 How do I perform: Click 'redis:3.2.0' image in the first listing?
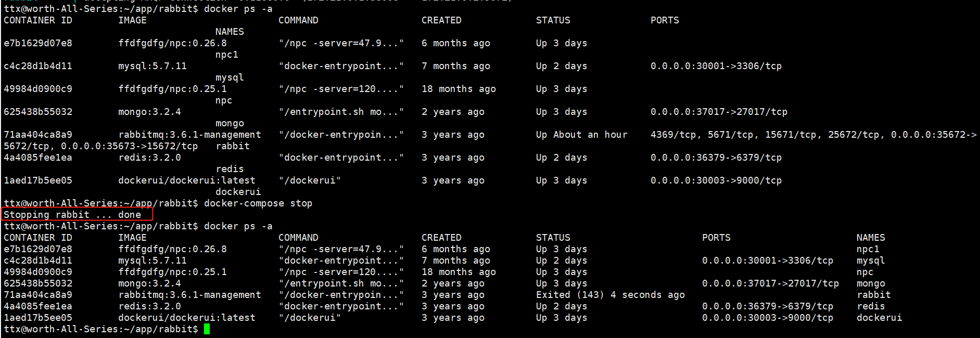click(149, 158)
